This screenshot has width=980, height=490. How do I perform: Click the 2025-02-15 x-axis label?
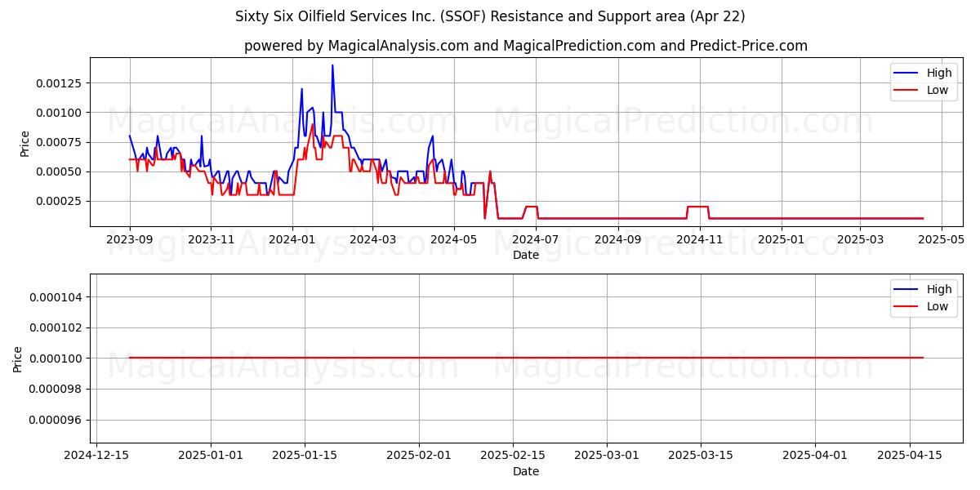[x=513, y=457]
